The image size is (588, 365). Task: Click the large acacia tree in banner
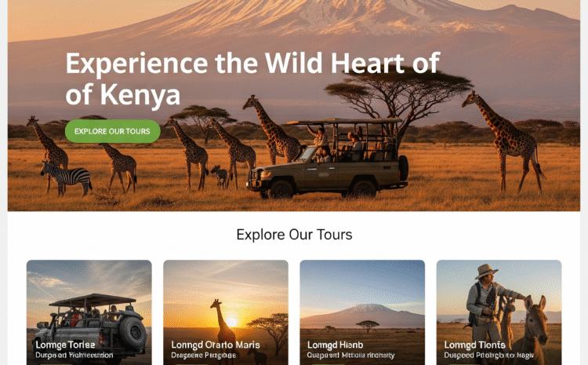click(x=398, y=97)
